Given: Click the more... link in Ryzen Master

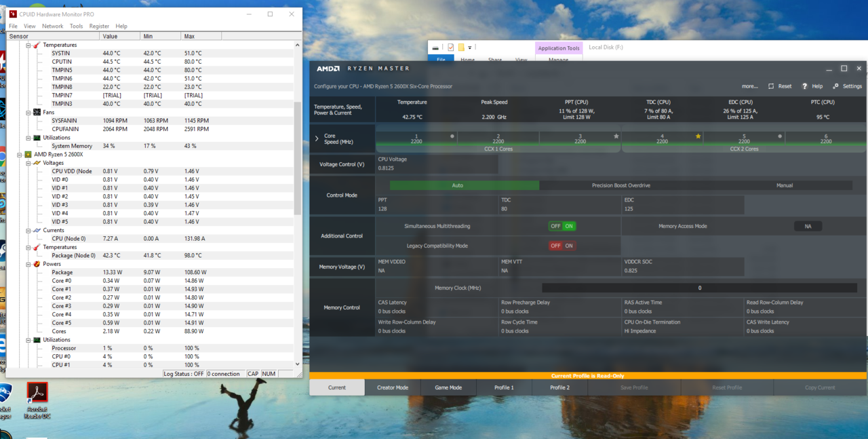Looking at the screenshot, I should pyautogui.click(x=750, y=86).
